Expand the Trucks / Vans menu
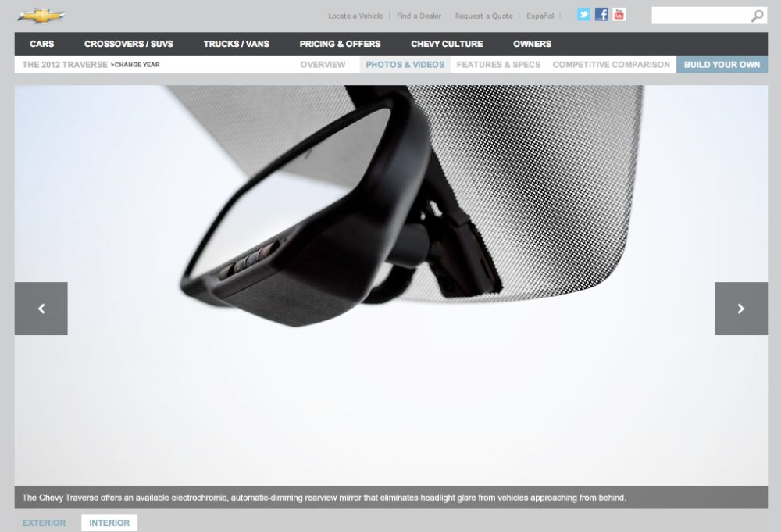This screenshot has height=532, width=781. (x=236, y=44)
